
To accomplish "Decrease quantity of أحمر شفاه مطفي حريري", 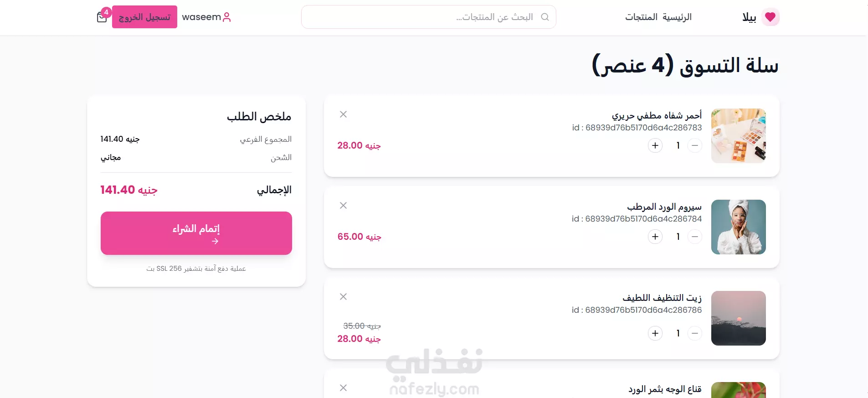I will (x=694, y=145).
